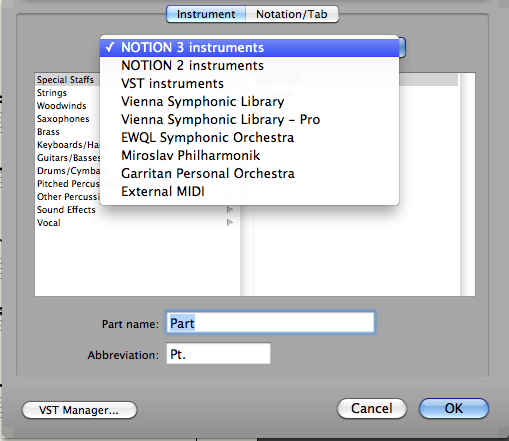
Task: Open the VST Manager dialog
Action: [x=79, y=410]
